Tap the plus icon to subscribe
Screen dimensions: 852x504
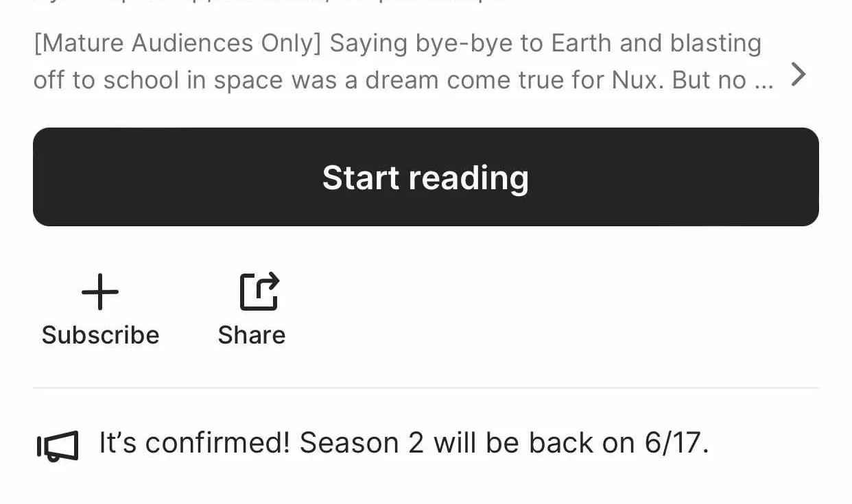coord(100,291)
